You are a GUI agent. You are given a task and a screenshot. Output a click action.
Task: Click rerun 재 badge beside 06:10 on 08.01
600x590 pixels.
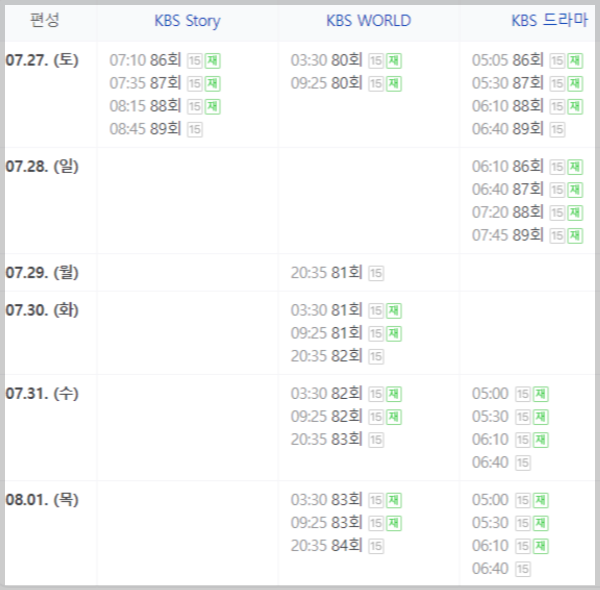tap(541, 546)
